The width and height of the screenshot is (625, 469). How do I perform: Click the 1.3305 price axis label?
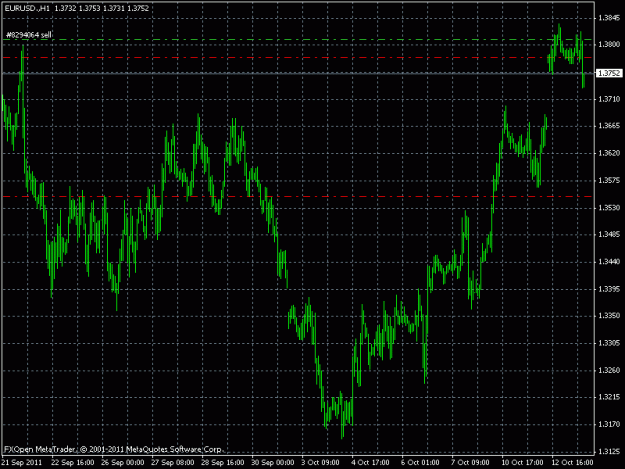click(x=609, y=343)
